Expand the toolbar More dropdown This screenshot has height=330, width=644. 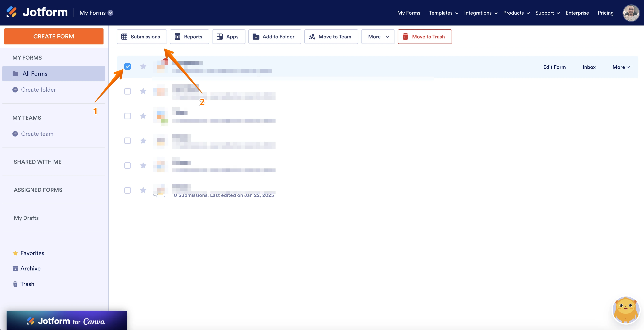coord(378,37)
